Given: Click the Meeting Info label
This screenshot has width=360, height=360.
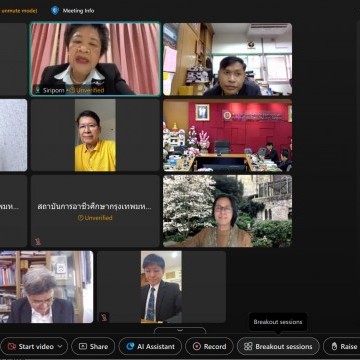Looking at the screenshot, I should (78, 11).
